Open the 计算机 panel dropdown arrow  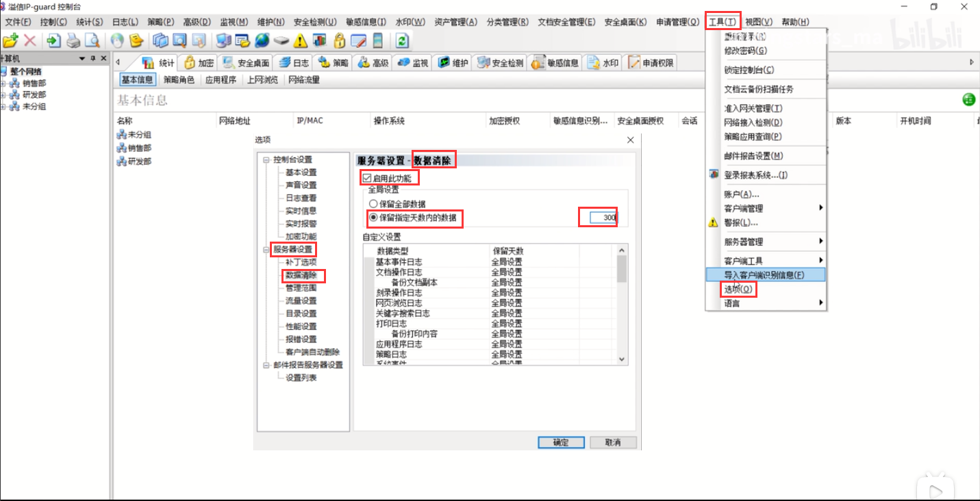click(84, 58)
